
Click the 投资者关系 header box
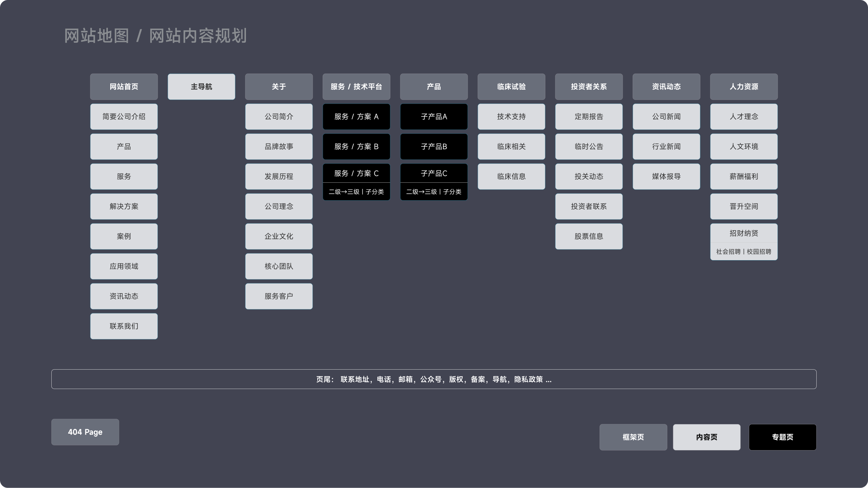point(589,87)
